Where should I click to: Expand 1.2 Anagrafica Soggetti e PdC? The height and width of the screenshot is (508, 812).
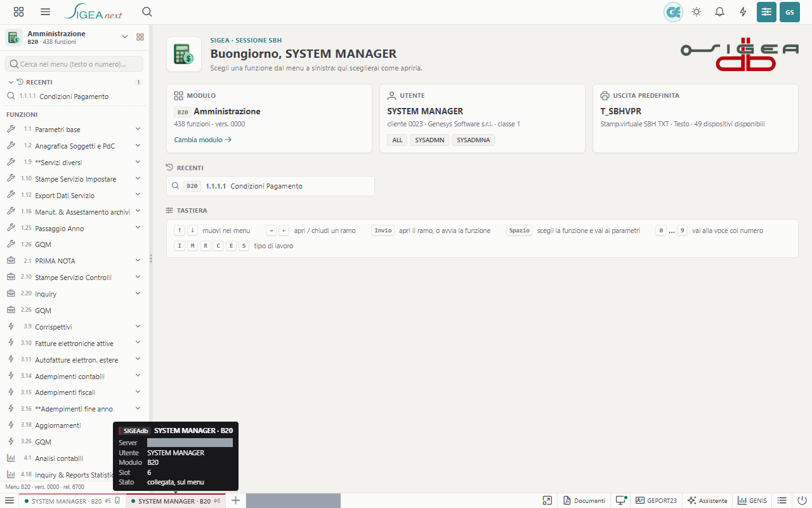click(138, 146)
